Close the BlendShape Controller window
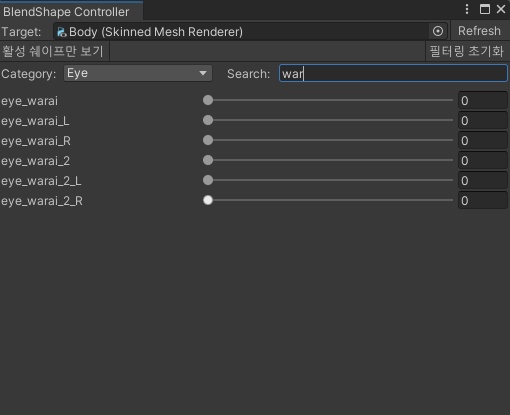 [501, 9]
